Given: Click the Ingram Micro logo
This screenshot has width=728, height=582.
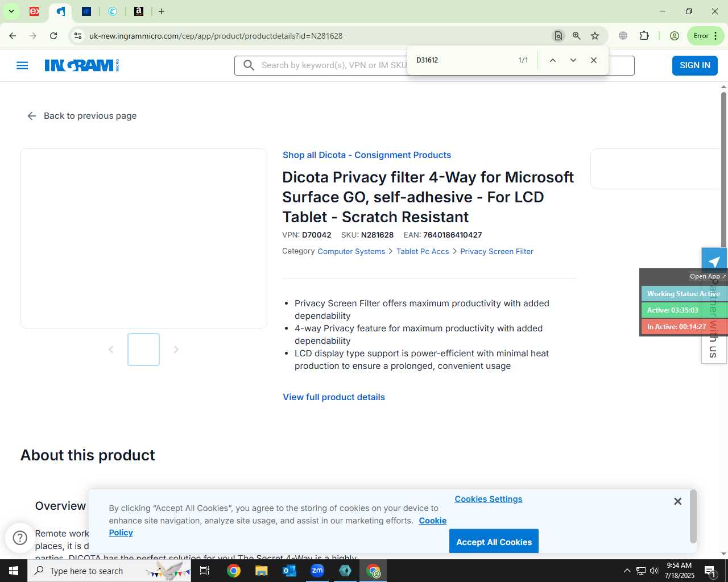Looking at the screenshot, I should (82, 65).
